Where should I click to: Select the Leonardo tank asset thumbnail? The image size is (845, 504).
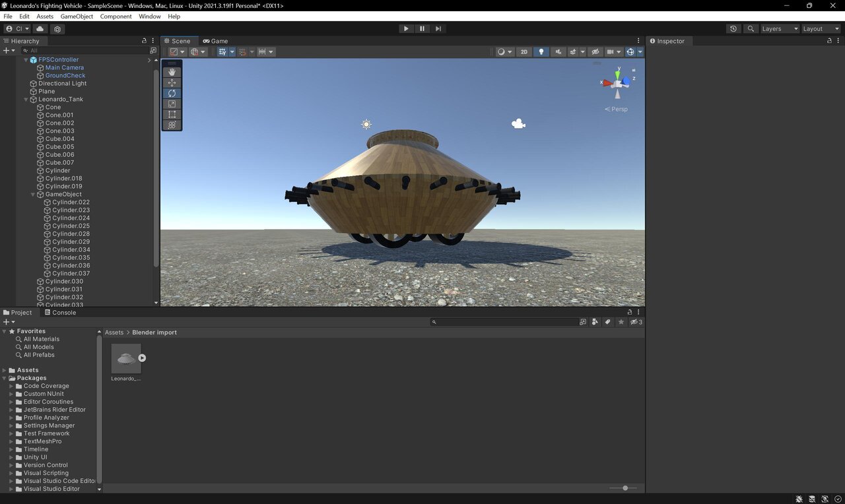point(126,358)
